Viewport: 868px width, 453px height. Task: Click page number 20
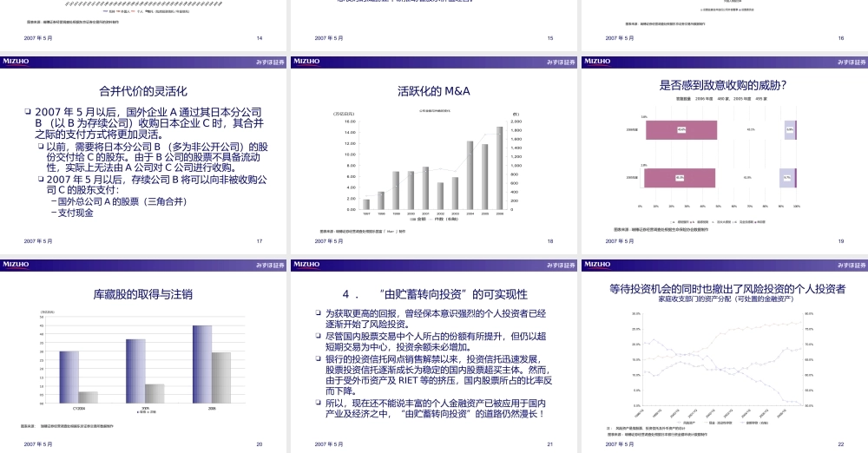259,444
